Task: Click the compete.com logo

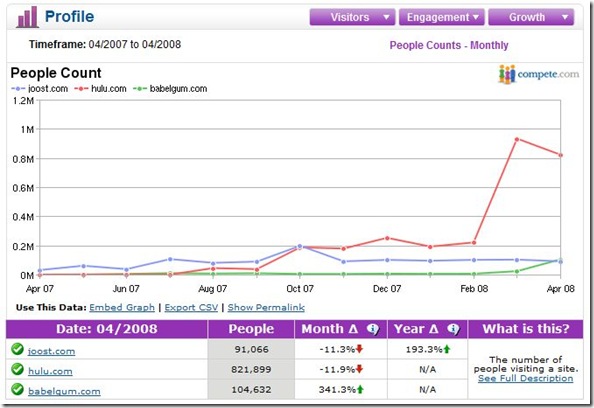Action: pyautogui.click(x=539, y=74)
